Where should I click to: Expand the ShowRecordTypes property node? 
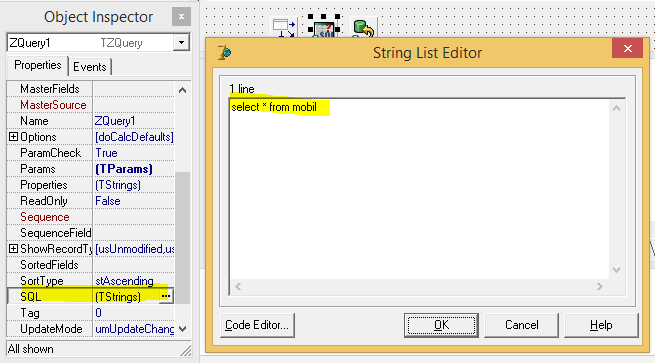(13, 249)
